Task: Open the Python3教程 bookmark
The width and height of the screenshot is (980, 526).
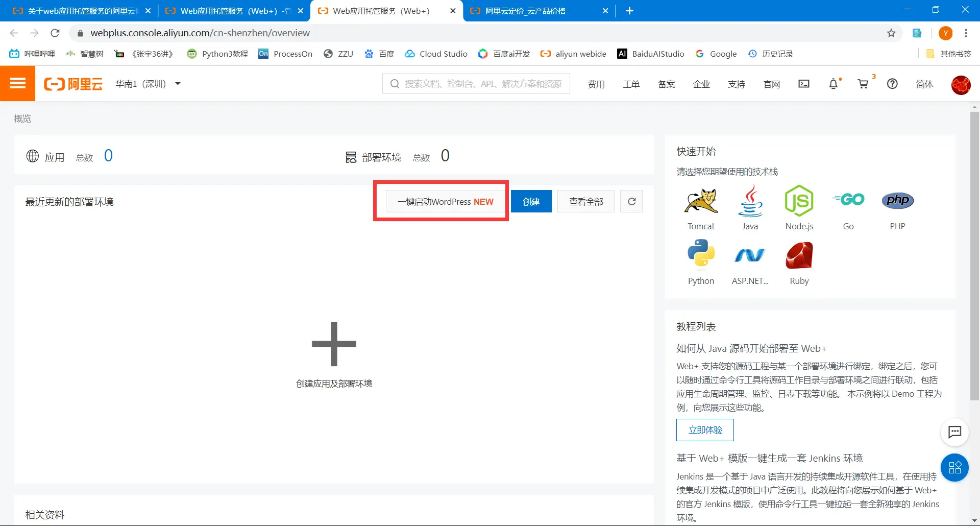Action: pyautogui.click(x=217, y=54)
